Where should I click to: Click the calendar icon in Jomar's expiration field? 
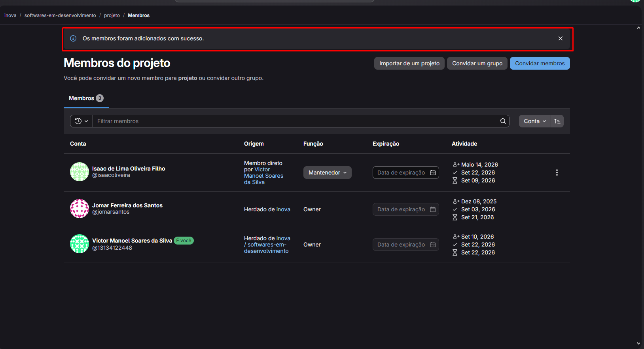point(433,209)
